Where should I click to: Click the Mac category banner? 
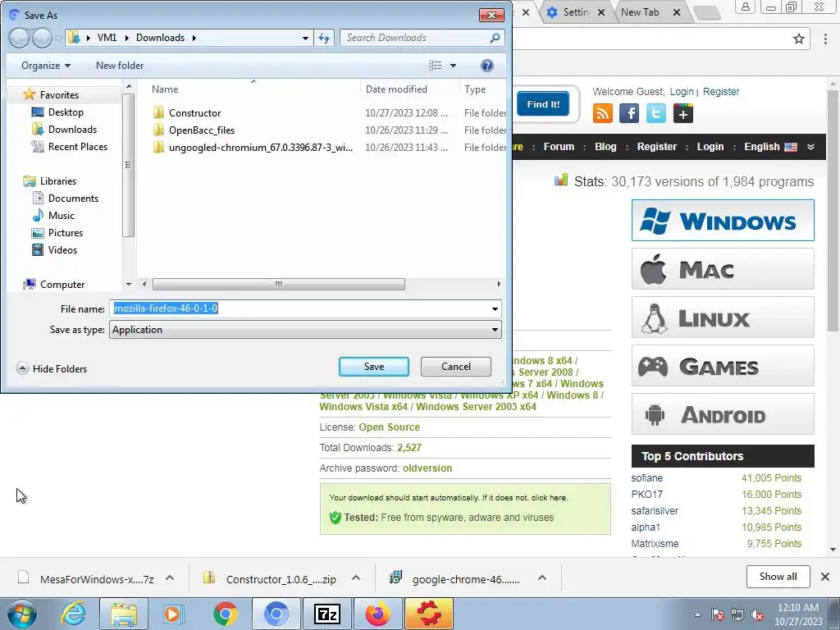tap(723, 269)
